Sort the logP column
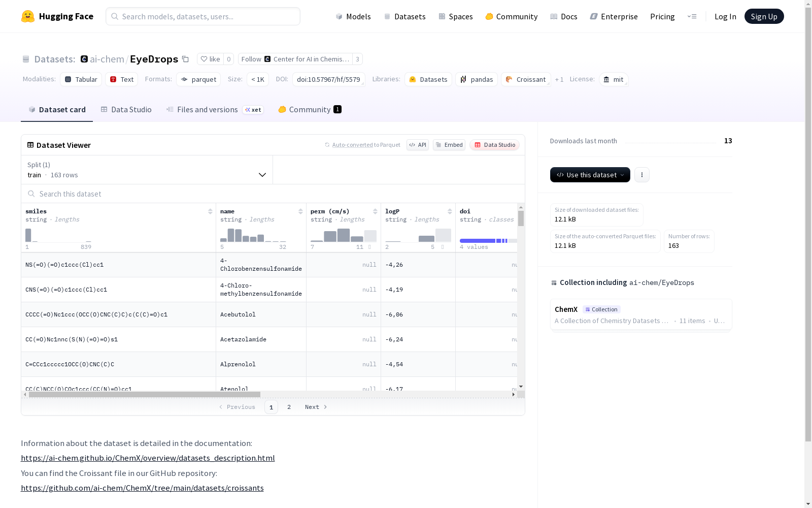This screenshot has width=812, height=508. coord(450,211)
